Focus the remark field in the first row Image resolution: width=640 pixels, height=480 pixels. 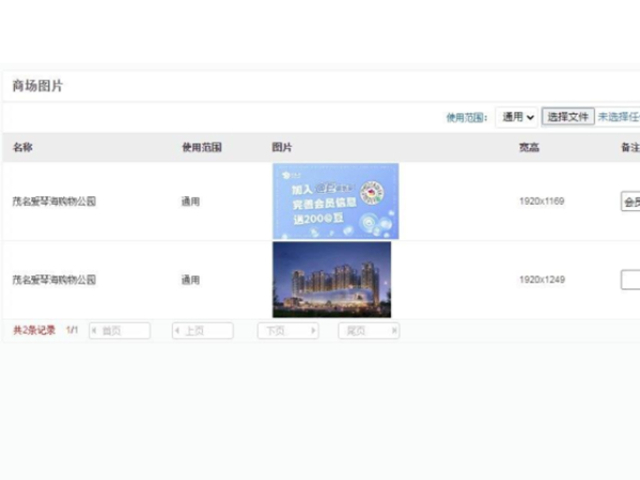click(630, 201)
